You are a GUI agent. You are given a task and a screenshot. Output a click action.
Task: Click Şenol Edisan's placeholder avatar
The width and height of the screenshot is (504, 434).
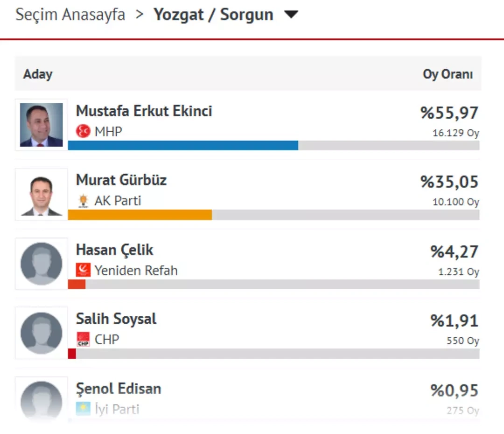(42, 400)
